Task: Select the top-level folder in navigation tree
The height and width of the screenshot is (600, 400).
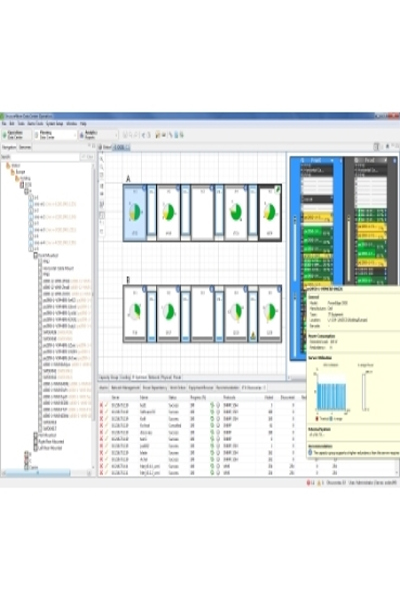Action: coord(13,166)
